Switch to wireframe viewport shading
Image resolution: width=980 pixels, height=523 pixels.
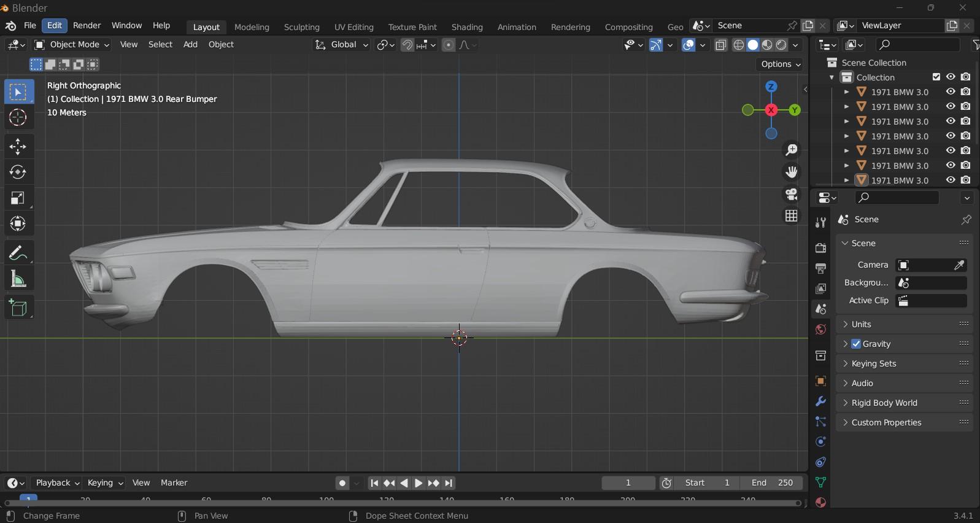tap(739, 45)
